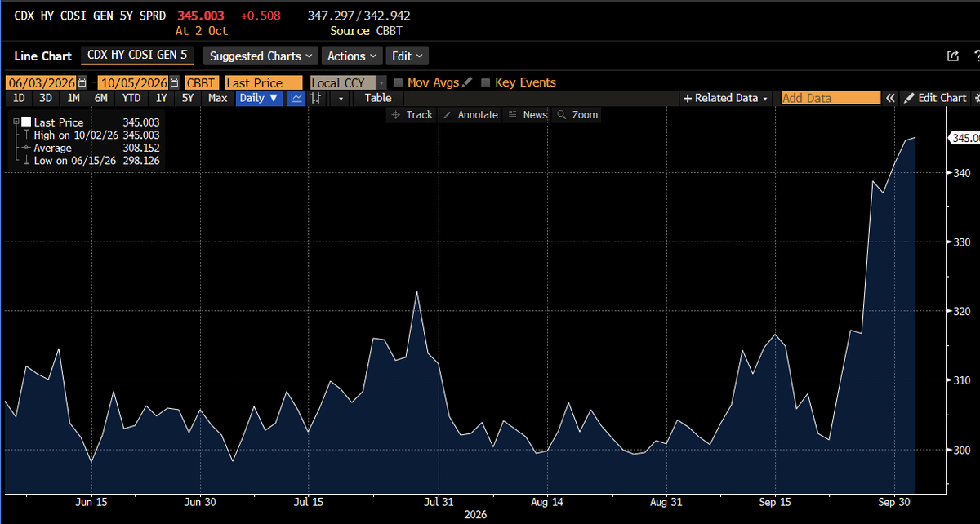Click the Low marker icon in legend
The width and height of the screenshot is (980, 524).
[x=27, y=161]
